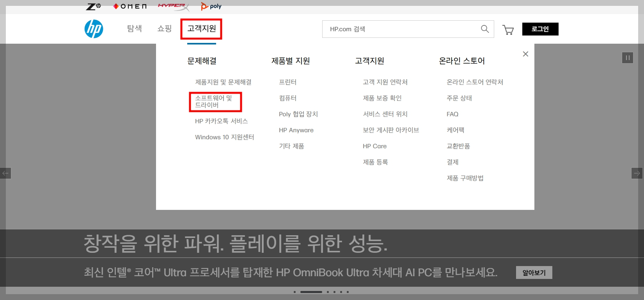The height and width of the screenshot is (300, 644).
Task: Open 케어팩 link
Action: pyautogui.click(x=456, y=130)
